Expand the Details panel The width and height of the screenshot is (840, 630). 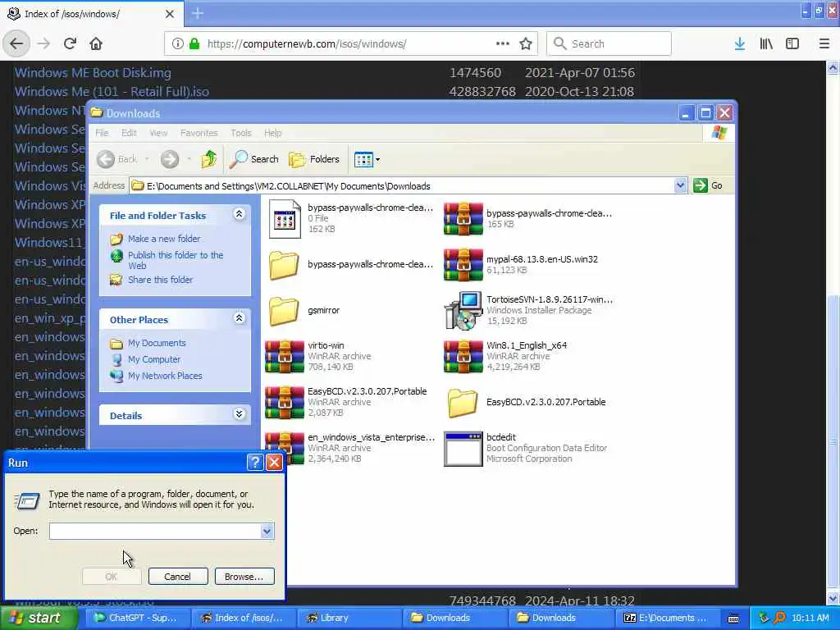pyautogui.click(x=239, y=414)
